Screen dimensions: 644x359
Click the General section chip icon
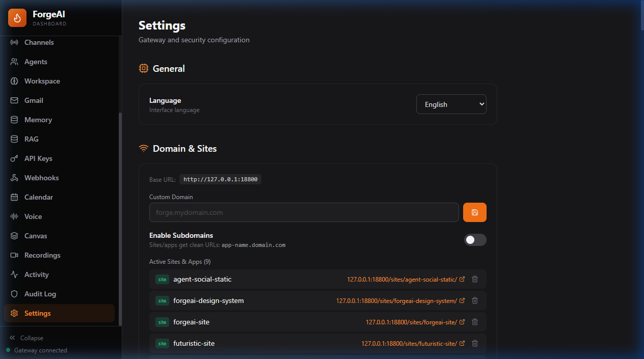click(x=144, y=68)
